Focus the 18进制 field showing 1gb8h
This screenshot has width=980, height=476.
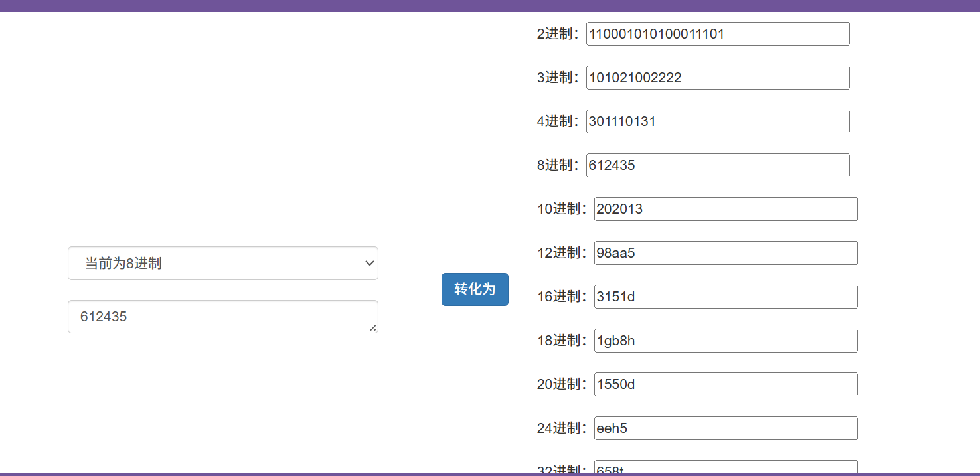[725, 341]
